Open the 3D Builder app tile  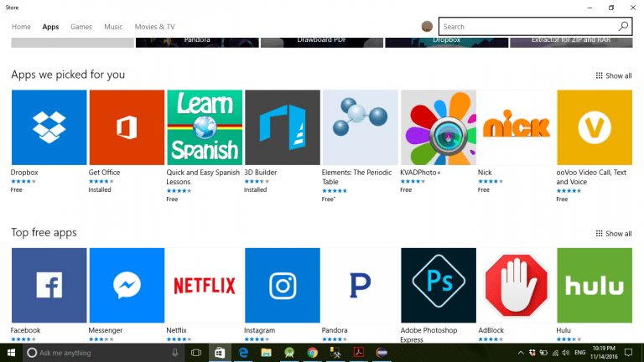point(283,127)
